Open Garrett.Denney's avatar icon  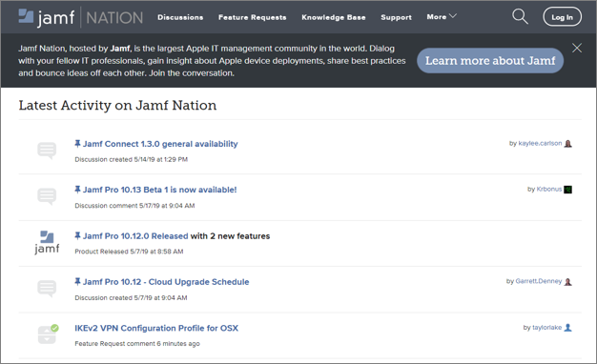(x=567, y=281)
